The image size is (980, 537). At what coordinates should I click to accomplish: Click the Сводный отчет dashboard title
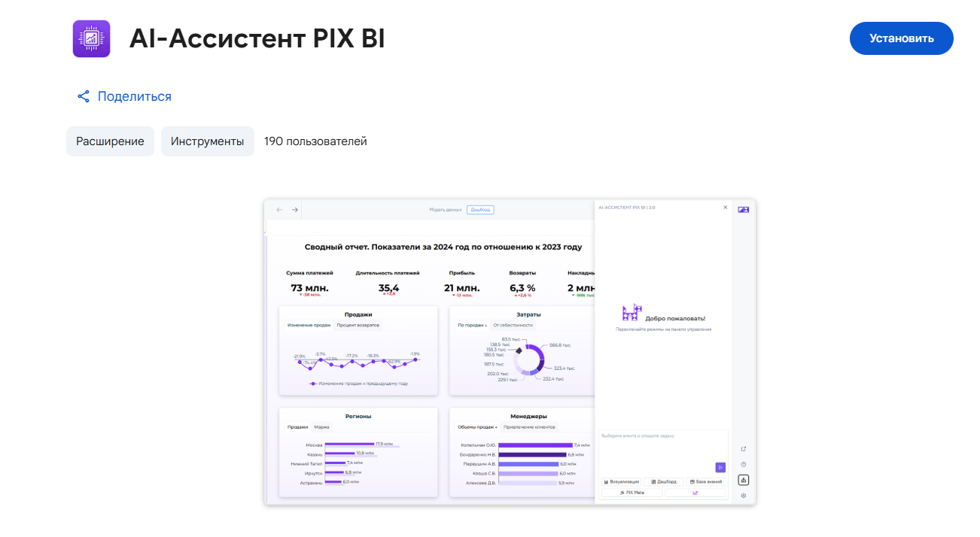click(443, 247)
